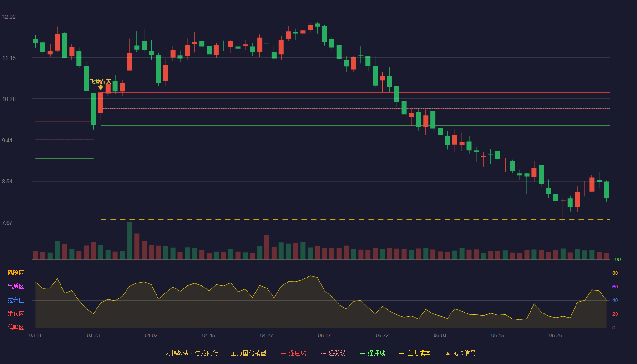The height and width of the screenshot is (364, 637).
Task: Click the 龙吟信号 triangle legend icon
Action: tap(448, 353)
